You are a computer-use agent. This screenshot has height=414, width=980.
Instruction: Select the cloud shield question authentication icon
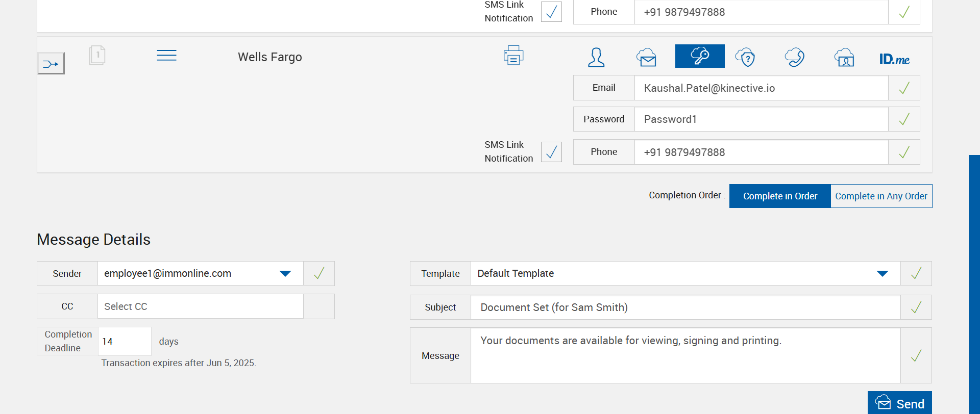pos(745,57)
